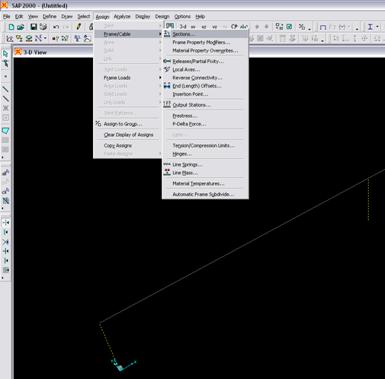385x379 pixels.
Task: Click the Undo arrow icon
Action: (56, 27)
